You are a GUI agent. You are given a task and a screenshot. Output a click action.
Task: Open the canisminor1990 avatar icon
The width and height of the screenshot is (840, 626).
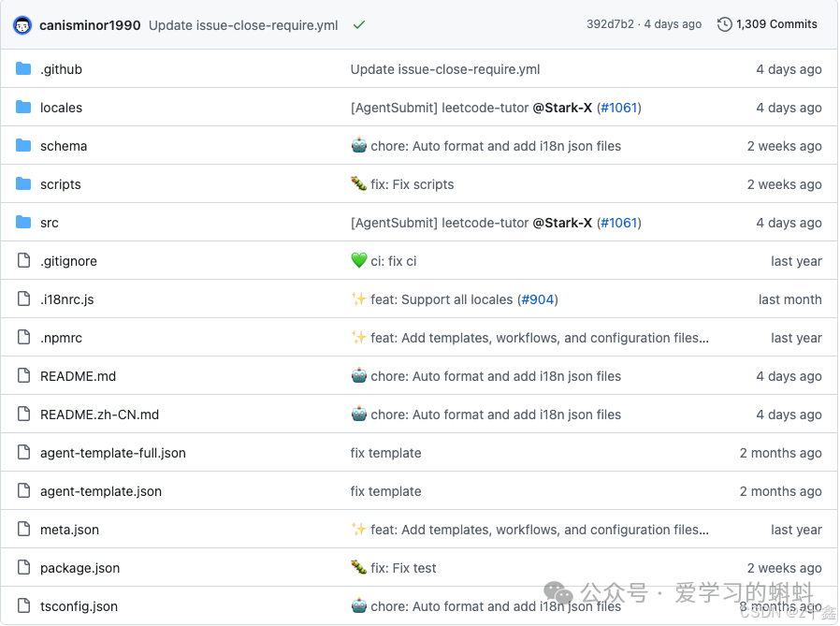point(23,24)
